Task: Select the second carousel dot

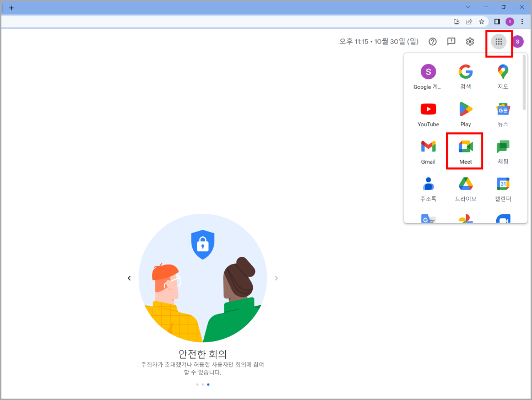Action: click(x=203, y=385)
